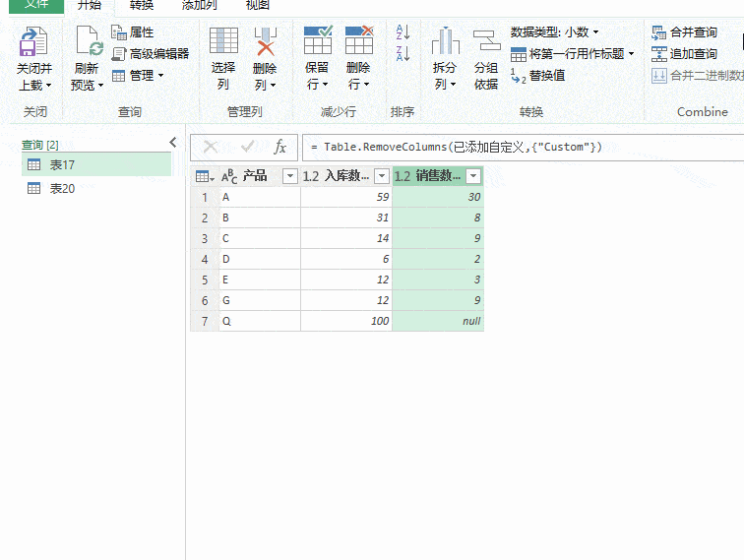744x560 pixels.
Task: Click the 管理 manage icon
Action: pos(118,76)
